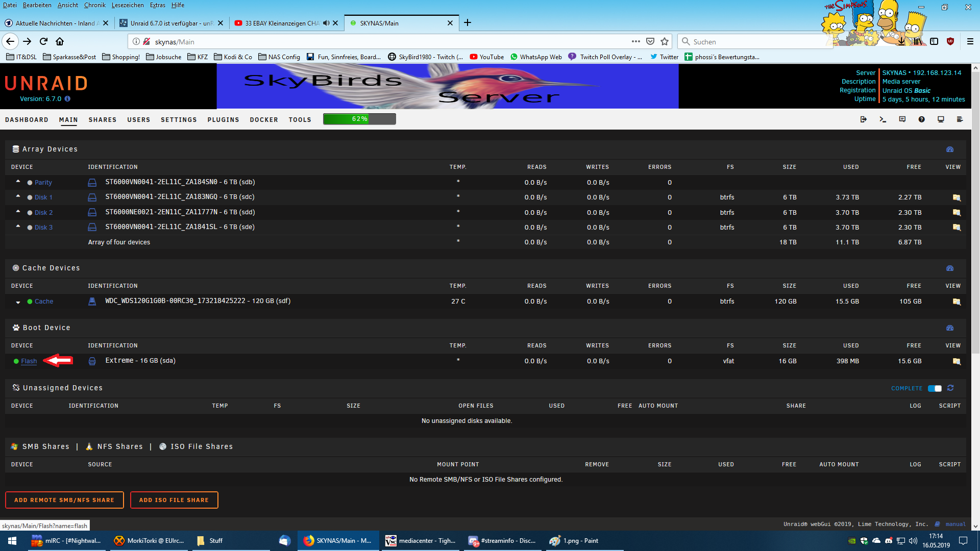Open the address bar page actions dots
The image size is (980, 551).
tap(635, 41)
